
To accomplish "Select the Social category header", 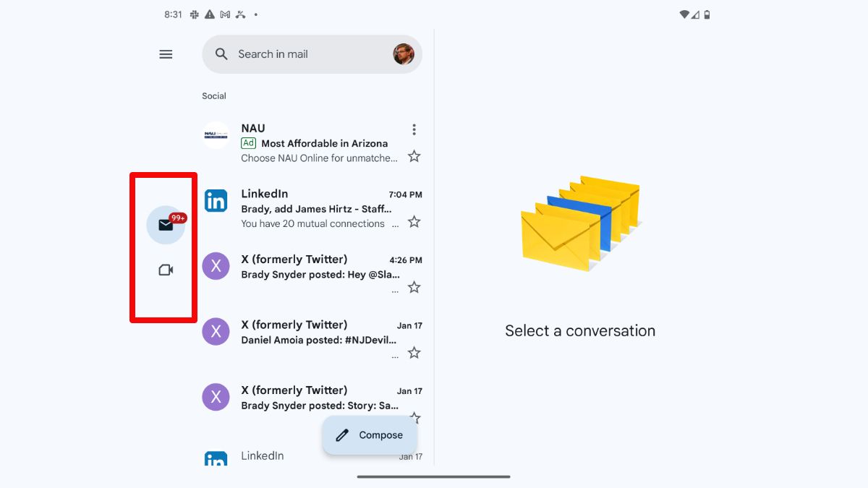I will (213, 95).
